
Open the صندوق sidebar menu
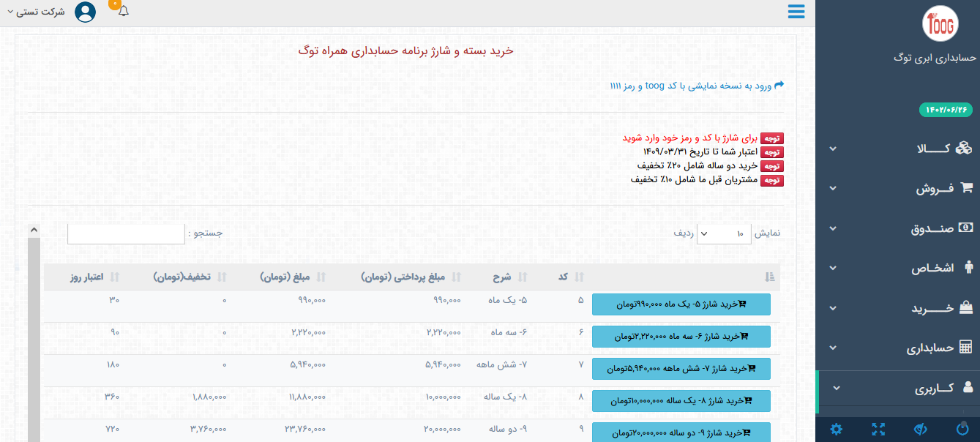coord(898,228)
